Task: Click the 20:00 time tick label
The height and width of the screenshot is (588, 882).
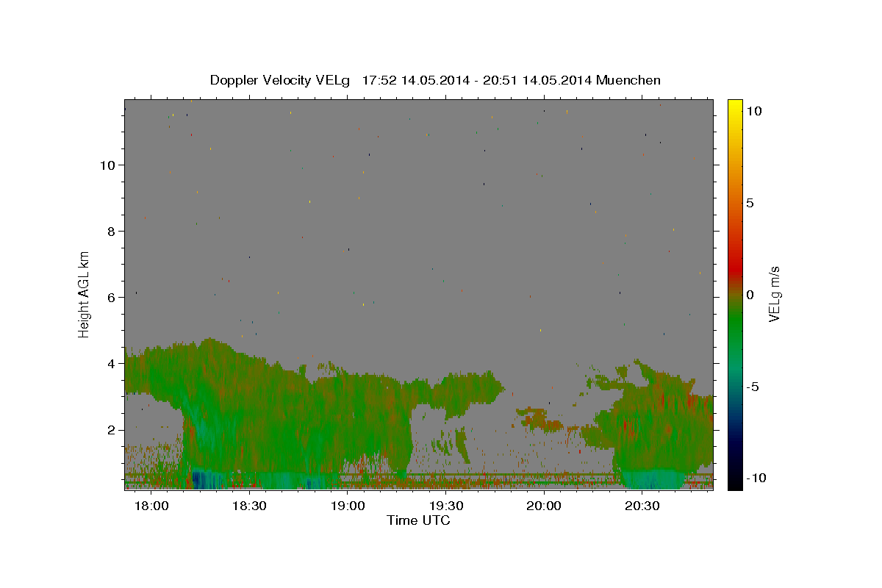Action: click(545, 506)
